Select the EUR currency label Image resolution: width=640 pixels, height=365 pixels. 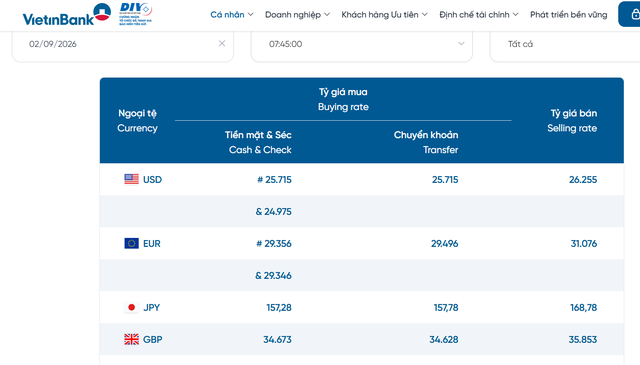[x=151, y=244]
